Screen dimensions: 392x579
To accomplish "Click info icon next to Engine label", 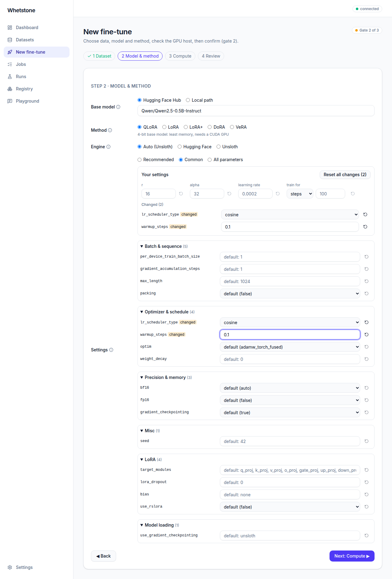I will point(108,147).
